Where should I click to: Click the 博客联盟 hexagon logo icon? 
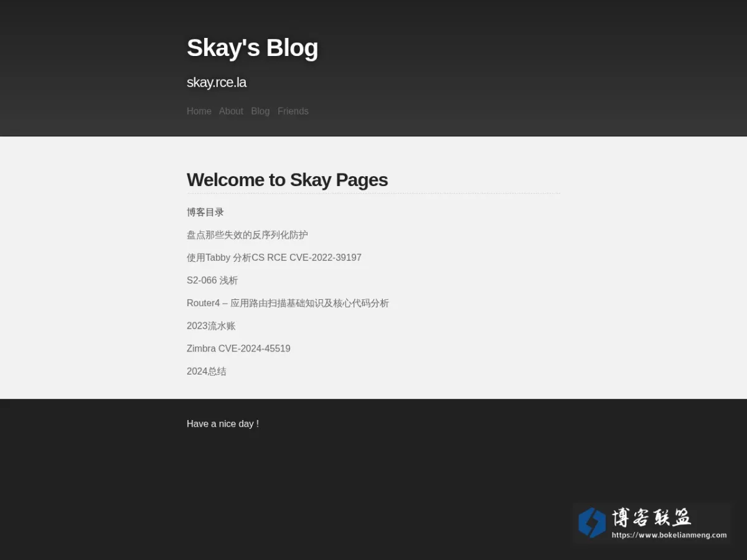592,523
